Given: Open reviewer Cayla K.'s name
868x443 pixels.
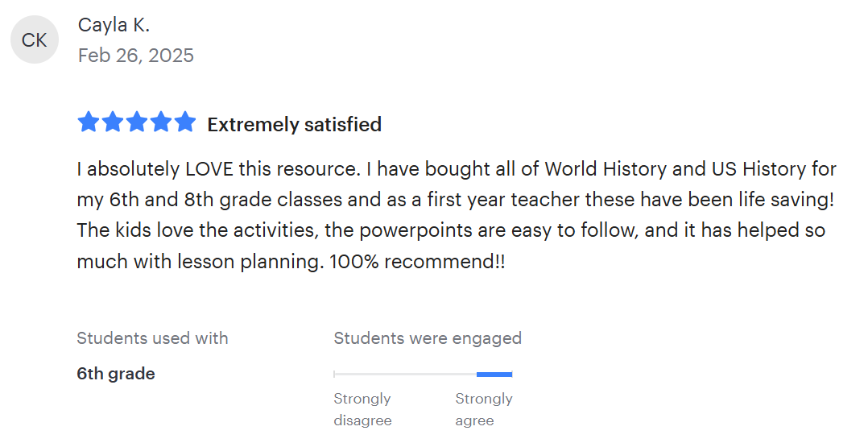Looking at the screenshot, I should (114, 25).
